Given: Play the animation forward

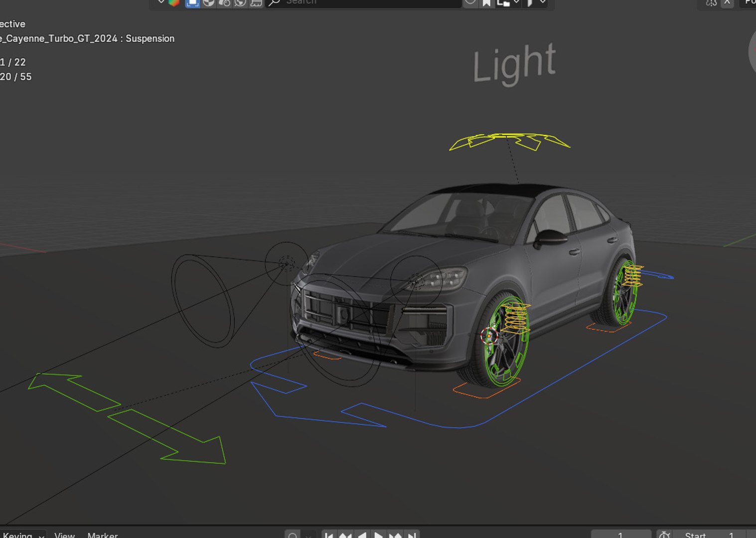Looking at the screenshot, I should click(x=378, y=535).
